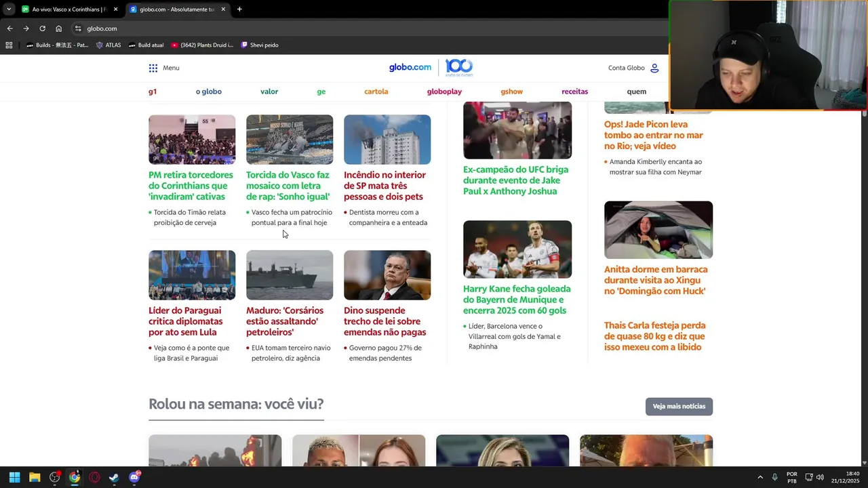Click the Chrome taskbar icon

(x=75, y=477)
